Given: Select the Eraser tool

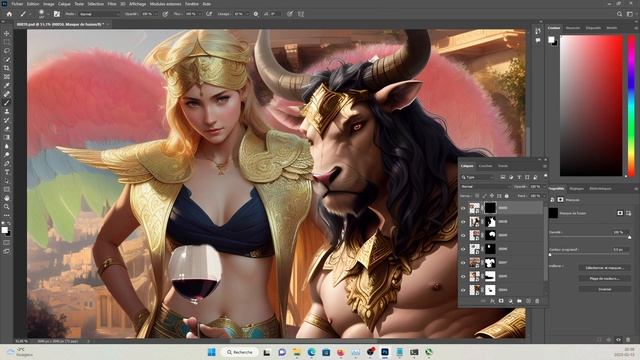Looking at the screenshot, I should pyautogui.click(x=7, y=129).
